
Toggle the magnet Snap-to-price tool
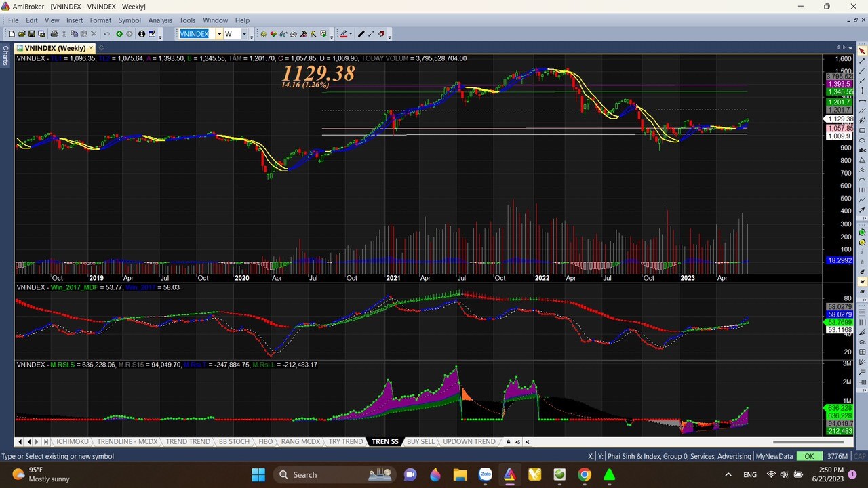click(381, 34)
